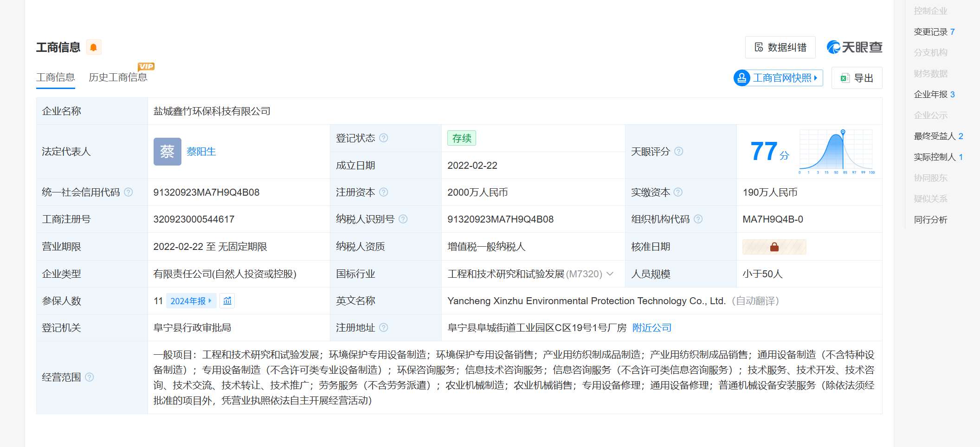Click the 小于50人 staff size value
This screenshot has width=980, height=447.
click(763, 274)
